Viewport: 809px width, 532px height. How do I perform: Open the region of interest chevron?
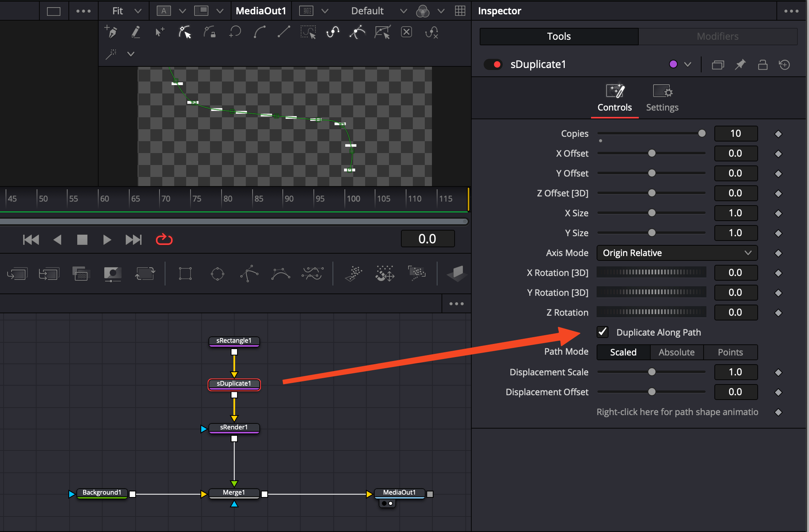point(325,11)
